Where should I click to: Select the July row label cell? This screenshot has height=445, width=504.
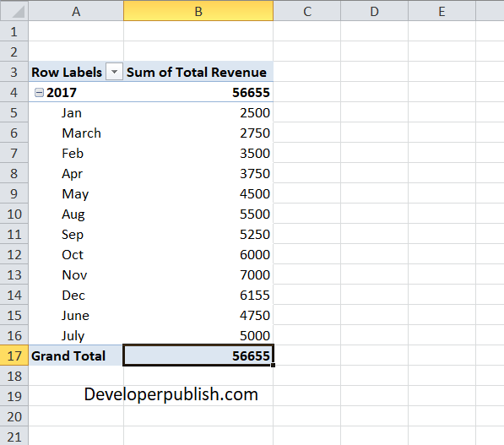click(x=76, y=335)
